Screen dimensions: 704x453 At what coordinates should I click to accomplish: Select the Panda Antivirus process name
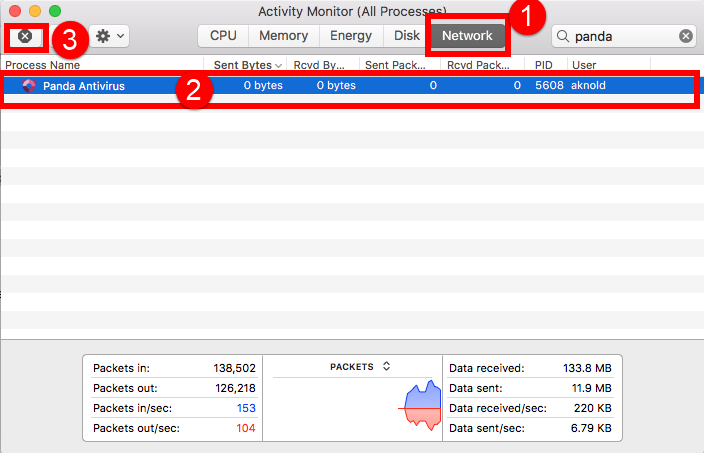84,86
